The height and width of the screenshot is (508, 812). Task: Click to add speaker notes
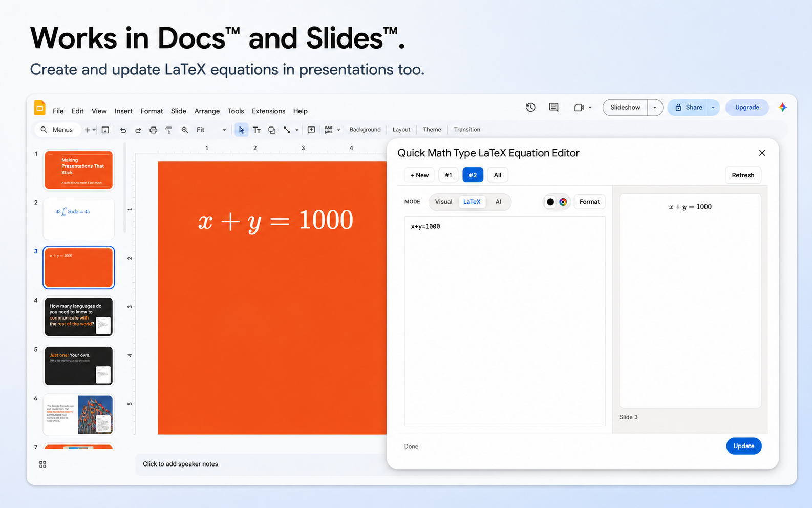180,464
